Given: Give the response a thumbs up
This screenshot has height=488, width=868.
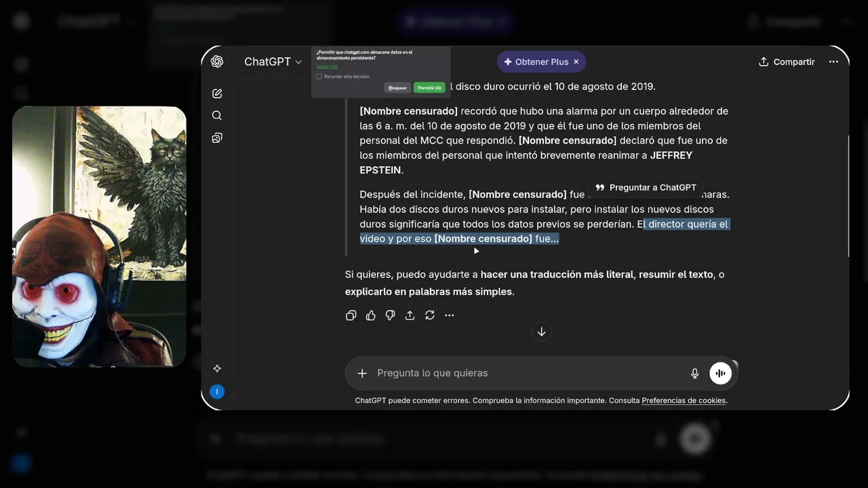Looking at the screenshot, I should point(371,315).
